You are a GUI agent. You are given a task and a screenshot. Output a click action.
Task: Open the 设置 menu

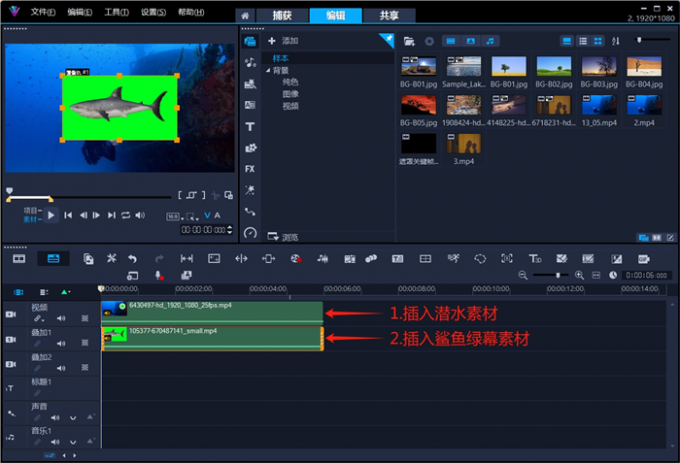[x=154, y=12]
